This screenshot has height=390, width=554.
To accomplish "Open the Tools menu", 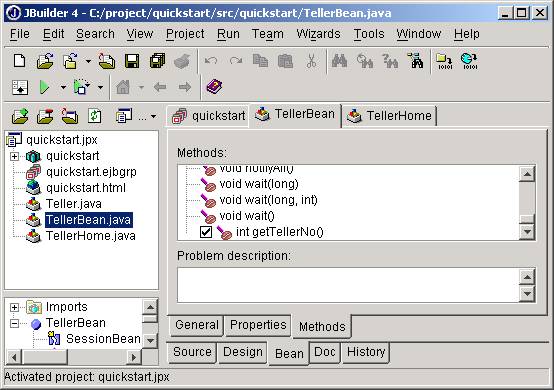I will coord(369,34).
